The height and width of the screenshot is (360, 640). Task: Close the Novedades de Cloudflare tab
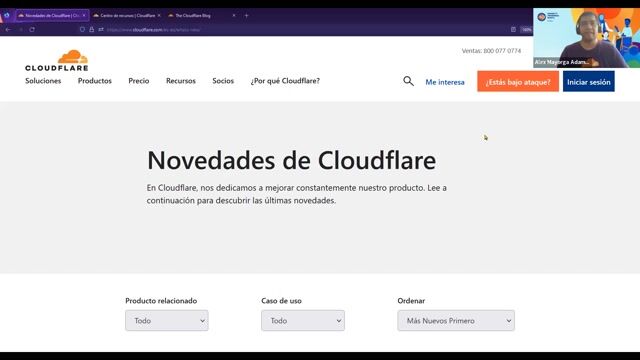(x=84, y=16)
